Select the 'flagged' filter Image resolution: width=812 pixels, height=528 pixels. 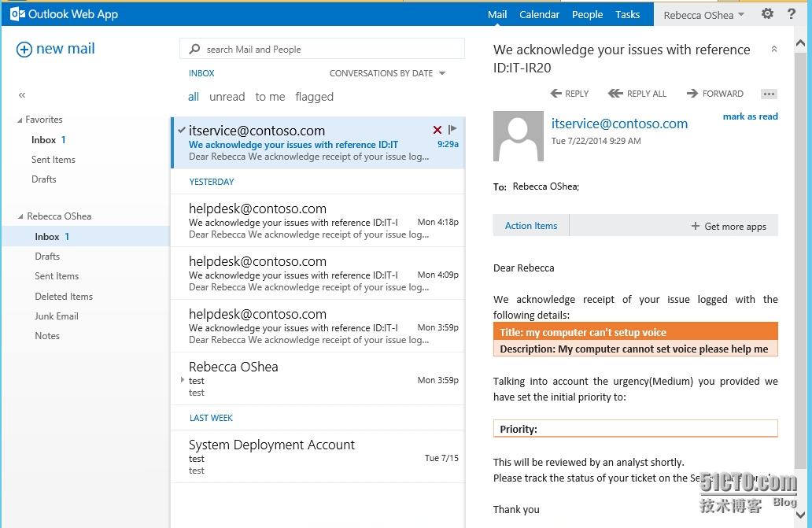(x=315, y=97)
